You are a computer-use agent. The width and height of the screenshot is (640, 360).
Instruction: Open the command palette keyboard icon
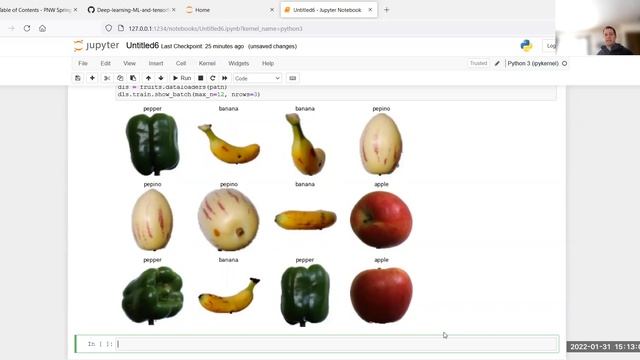pos(293,78)
